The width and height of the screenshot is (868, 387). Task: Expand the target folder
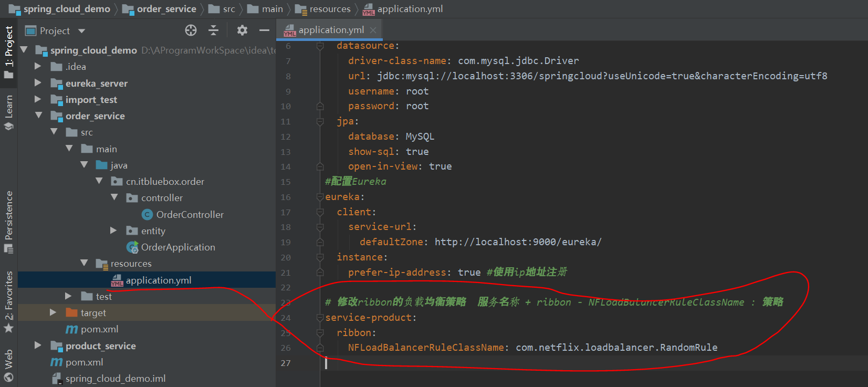(x=53, y=312)
